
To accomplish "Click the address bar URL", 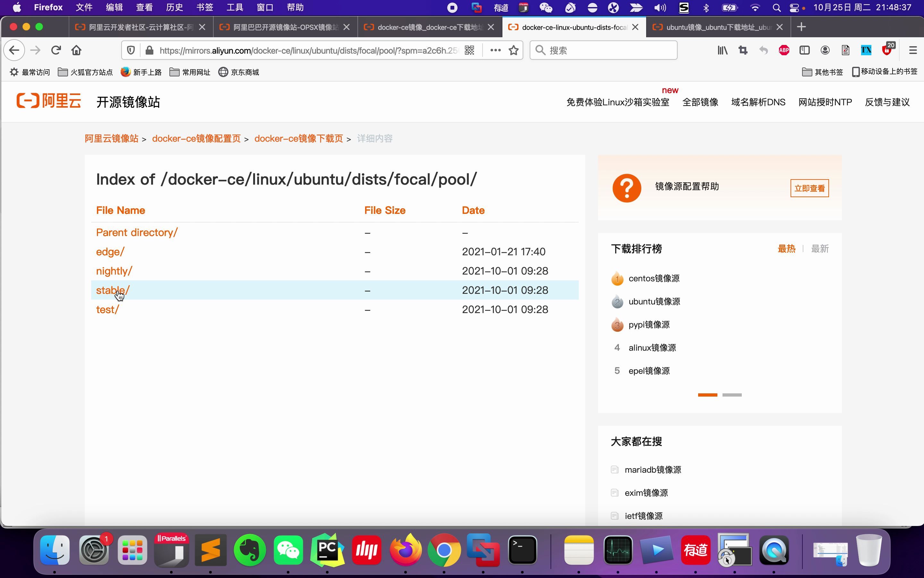I will (x=308, y=50).
